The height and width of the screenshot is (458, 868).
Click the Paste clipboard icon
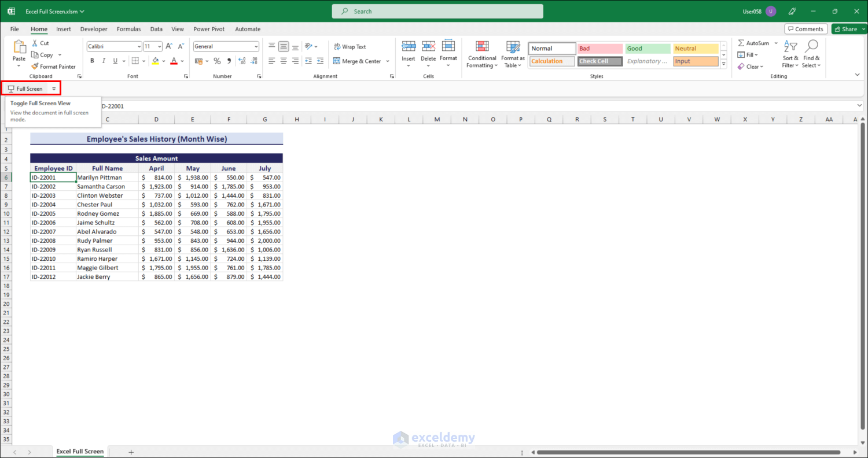point(19,47)
